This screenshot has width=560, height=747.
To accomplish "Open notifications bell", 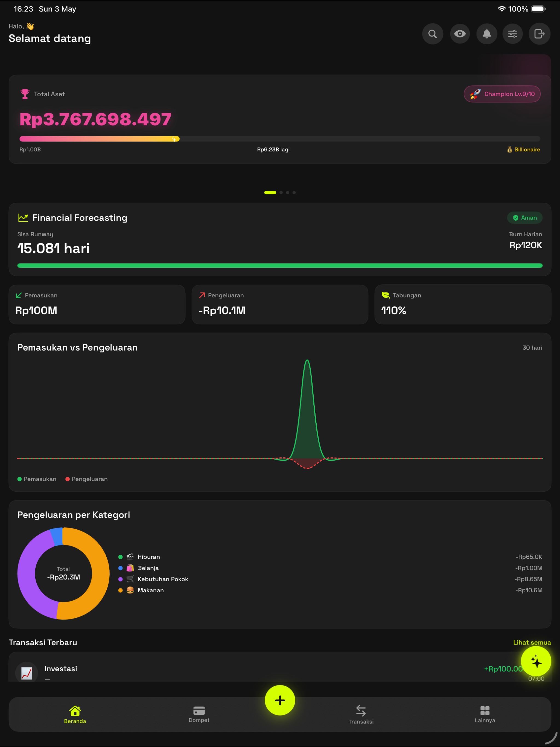I will pyautogui.click(x=486, y=34).
